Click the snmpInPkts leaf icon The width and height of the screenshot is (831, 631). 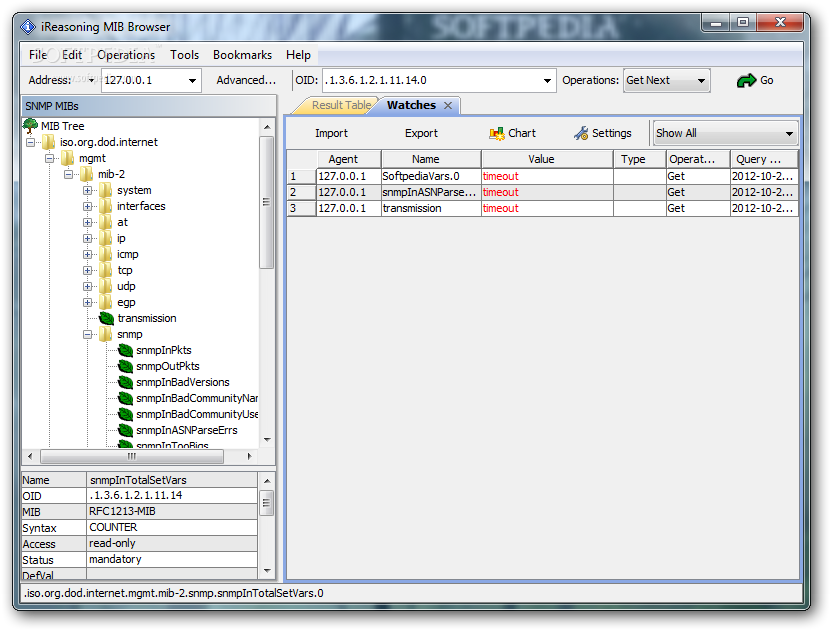point(125,350)
